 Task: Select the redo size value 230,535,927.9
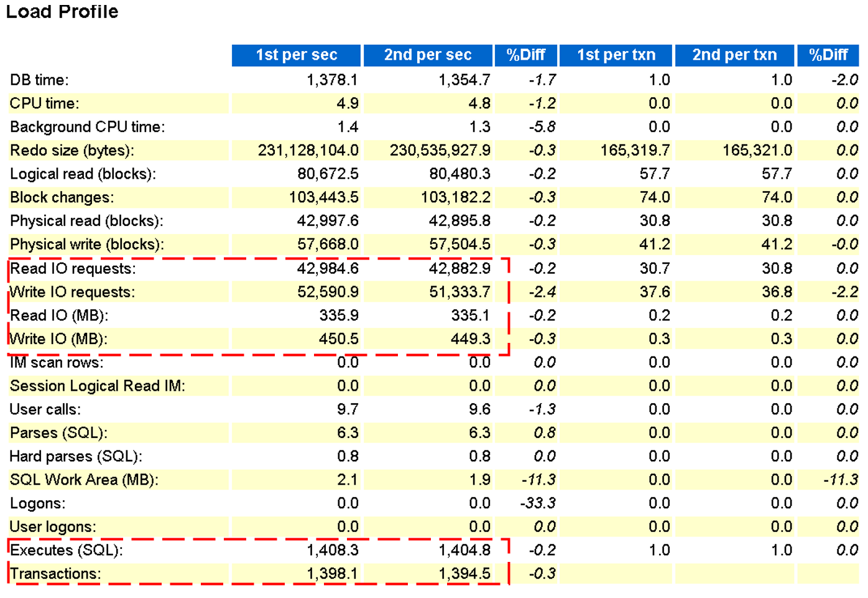tap(440, 151)
